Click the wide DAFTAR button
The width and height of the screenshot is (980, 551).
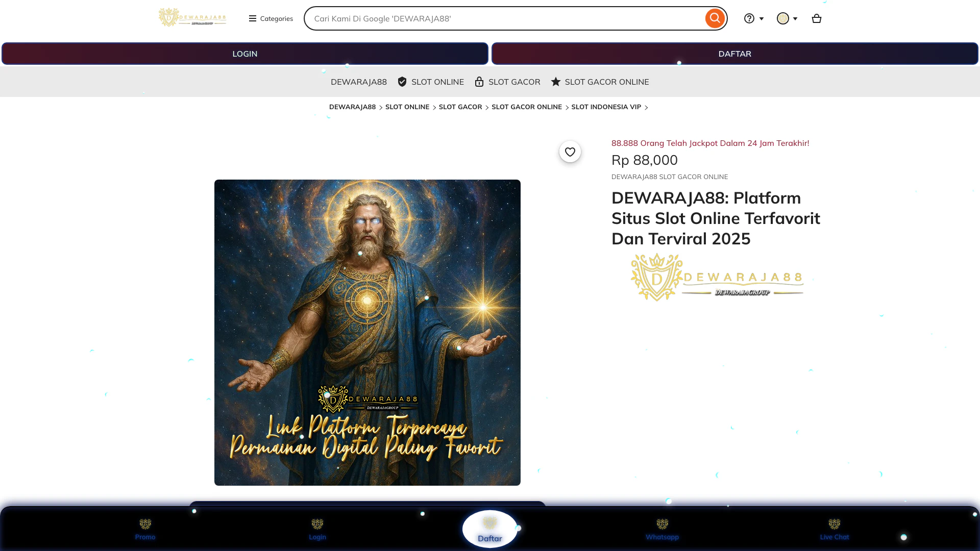pos(734,54)
